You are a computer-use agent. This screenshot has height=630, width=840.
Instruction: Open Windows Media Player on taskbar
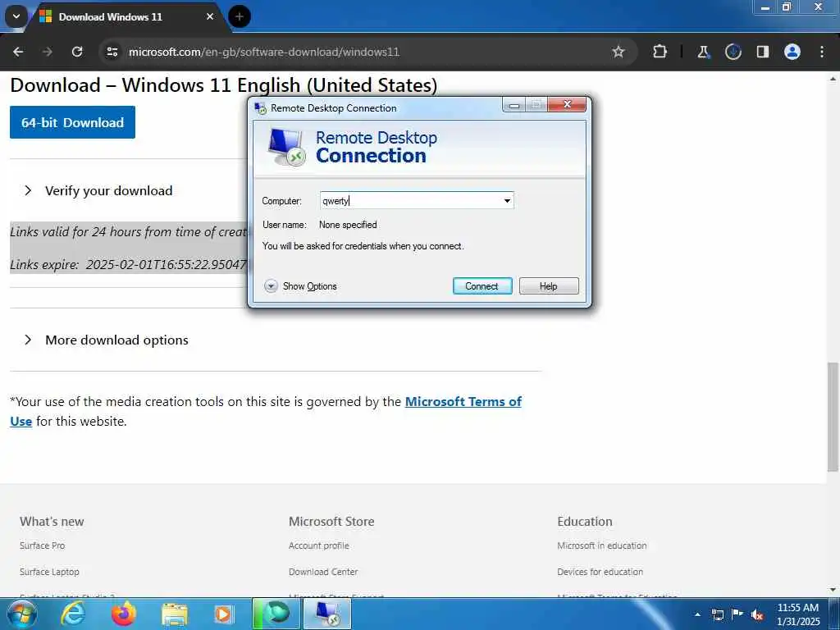[223, 614]
